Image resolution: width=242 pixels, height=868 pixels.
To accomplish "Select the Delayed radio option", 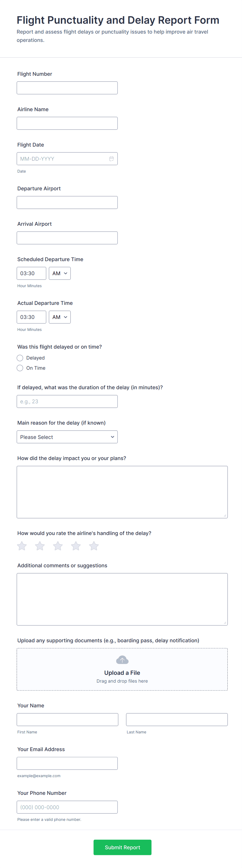I will click(x=20, y=358).
